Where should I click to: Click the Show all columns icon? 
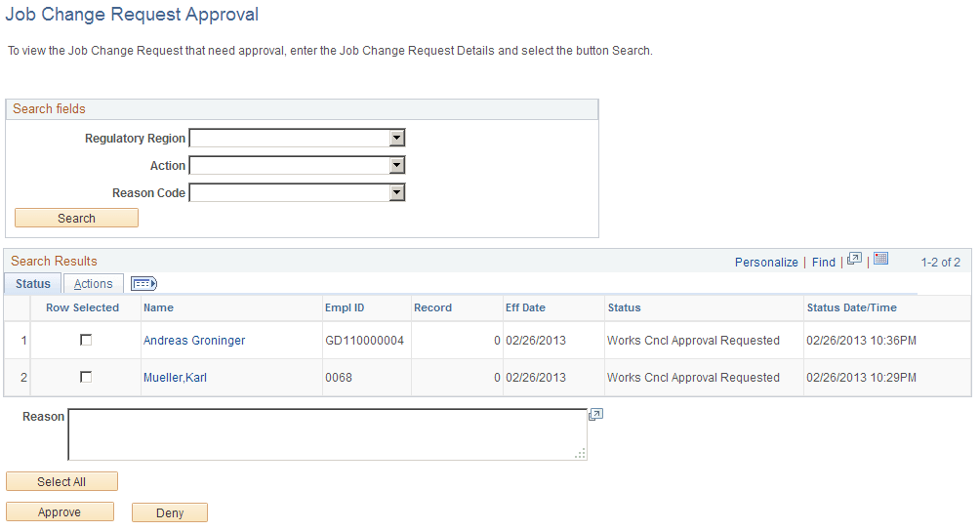click(x=143, y=284)
